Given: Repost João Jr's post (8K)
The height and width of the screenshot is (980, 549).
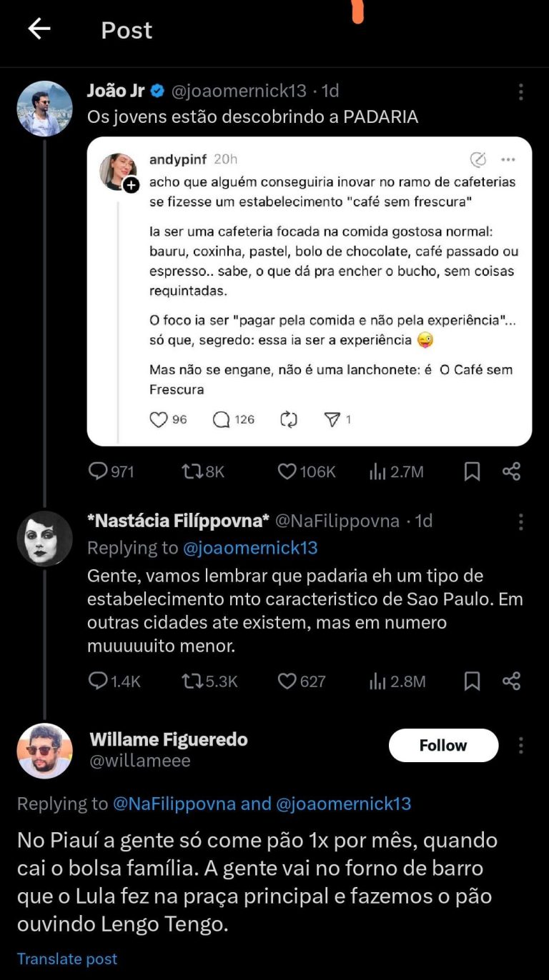Looking at the screenshot, I should [192, 471].
